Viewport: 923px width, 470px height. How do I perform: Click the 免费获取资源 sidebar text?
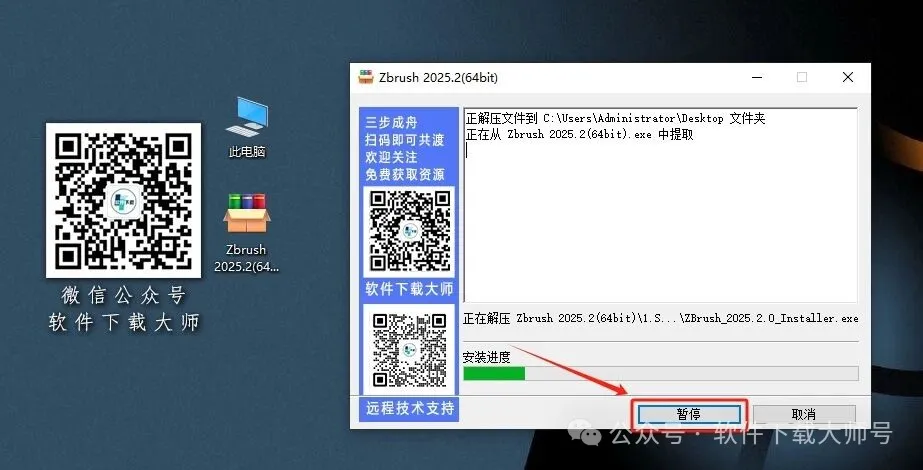click(x=405, y=174)
